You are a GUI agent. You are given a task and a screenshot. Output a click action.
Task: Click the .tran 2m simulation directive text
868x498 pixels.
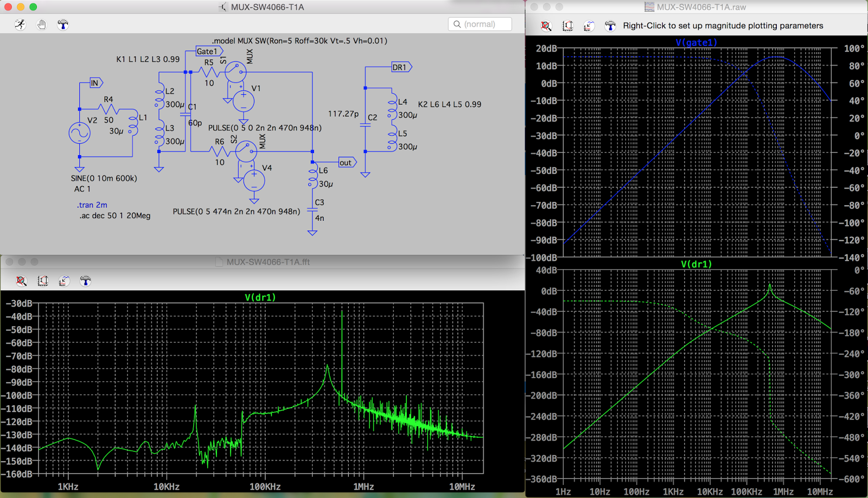click(91, 205)
